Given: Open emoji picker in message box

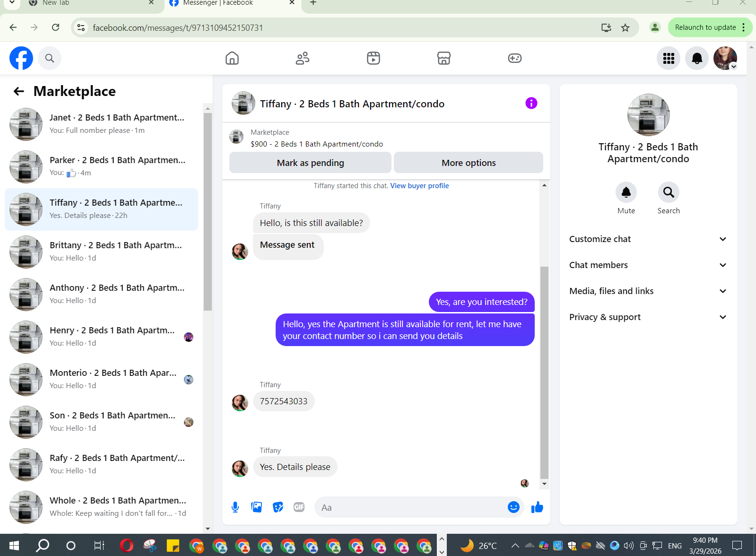Looking at the screenshot, I should [x=513, y=507].
